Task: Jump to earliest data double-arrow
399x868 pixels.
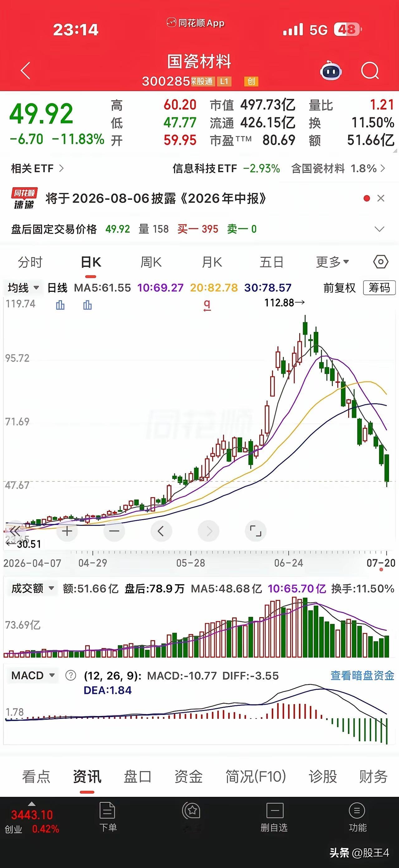Action: [15, 531]
